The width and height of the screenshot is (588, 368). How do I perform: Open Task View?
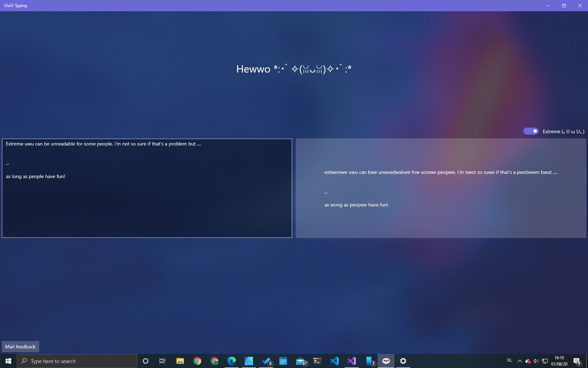[162, 361]
